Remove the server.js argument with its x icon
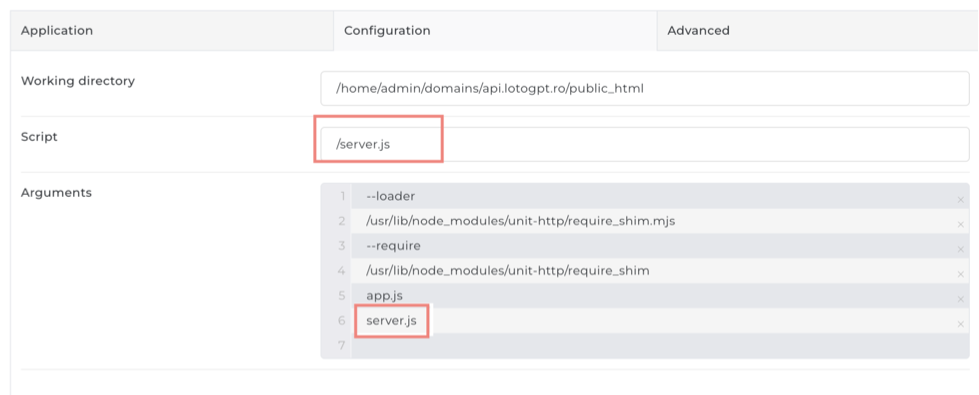This screenshot has width=979, height=395. pyautogui.click(x=960, y=324)
